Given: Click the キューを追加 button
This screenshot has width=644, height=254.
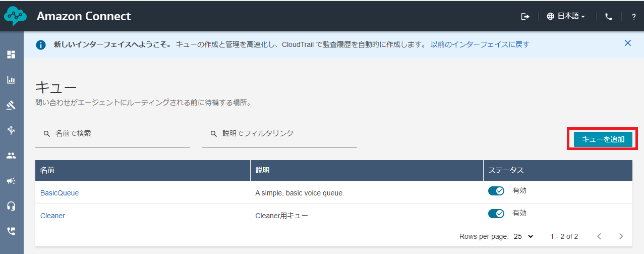Looking at the screenshot, I should pyautogui.click(x=603, y=140).
